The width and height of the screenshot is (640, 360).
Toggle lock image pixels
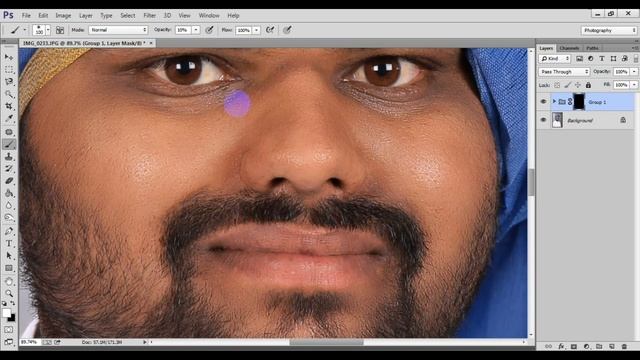567,85
